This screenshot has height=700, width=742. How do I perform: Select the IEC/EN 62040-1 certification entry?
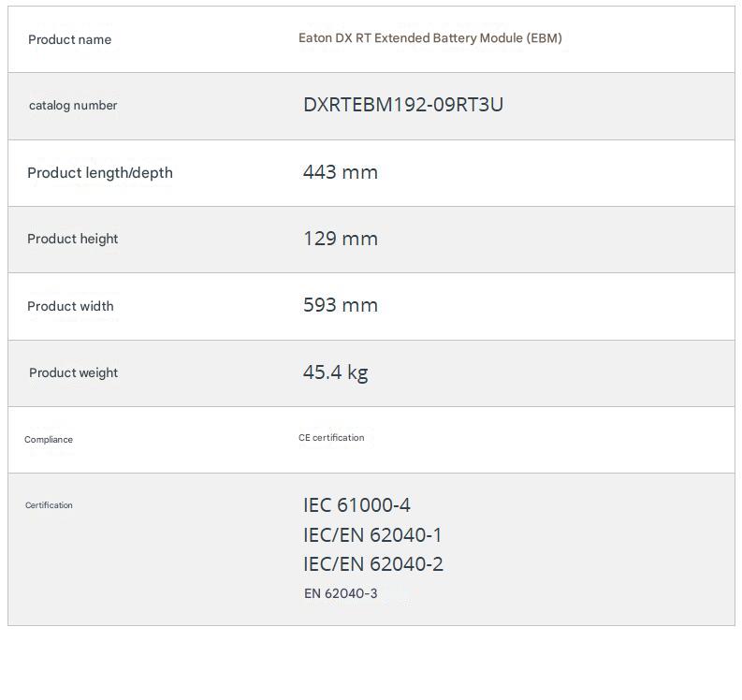point(372,535)
